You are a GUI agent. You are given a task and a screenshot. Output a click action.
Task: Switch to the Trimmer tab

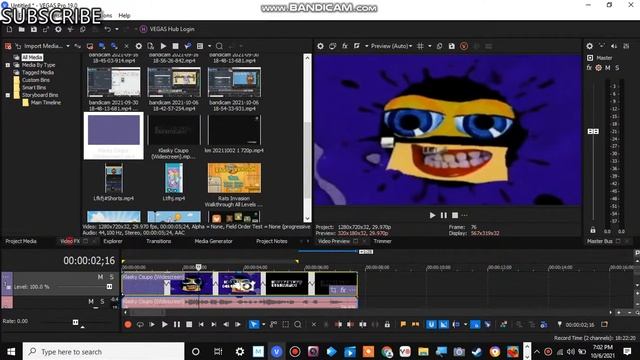[x=382, y=241]
